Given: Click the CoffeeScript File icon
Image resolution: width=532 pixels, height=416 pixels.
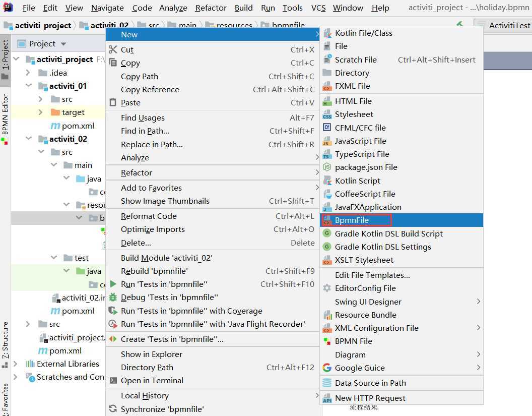Looking at the screenshot, I should 327,194.
